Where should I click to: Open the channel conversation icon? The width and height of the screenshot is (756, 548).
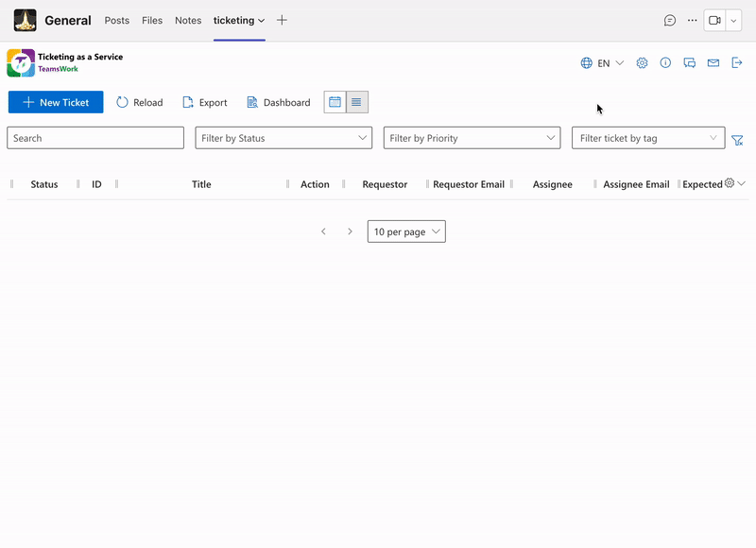coord(670,20)
